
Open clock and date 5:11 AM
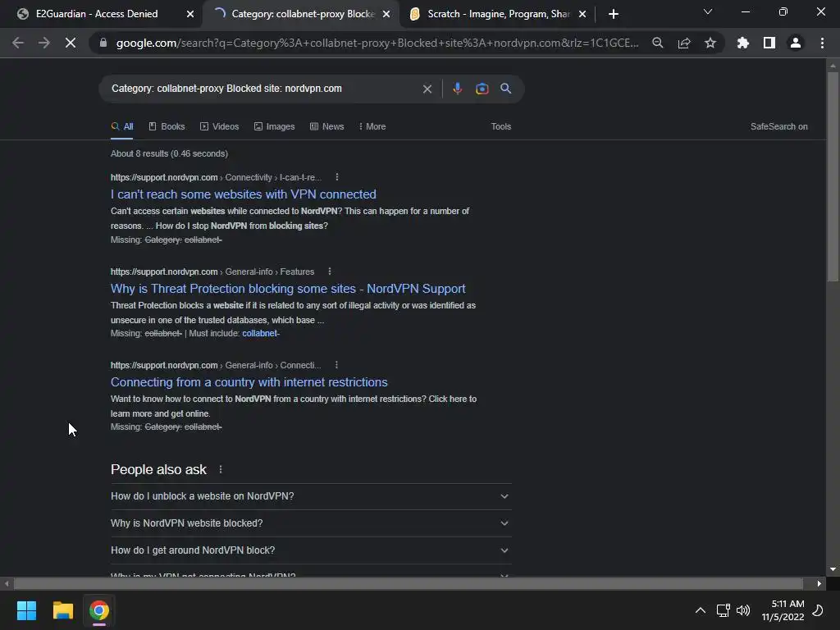coord(783,610)
